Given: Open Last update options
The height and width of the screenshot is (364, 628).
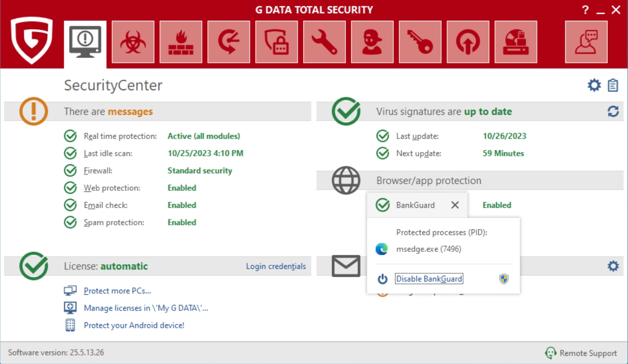Looking at the screenshot, I should coord(417,136).
